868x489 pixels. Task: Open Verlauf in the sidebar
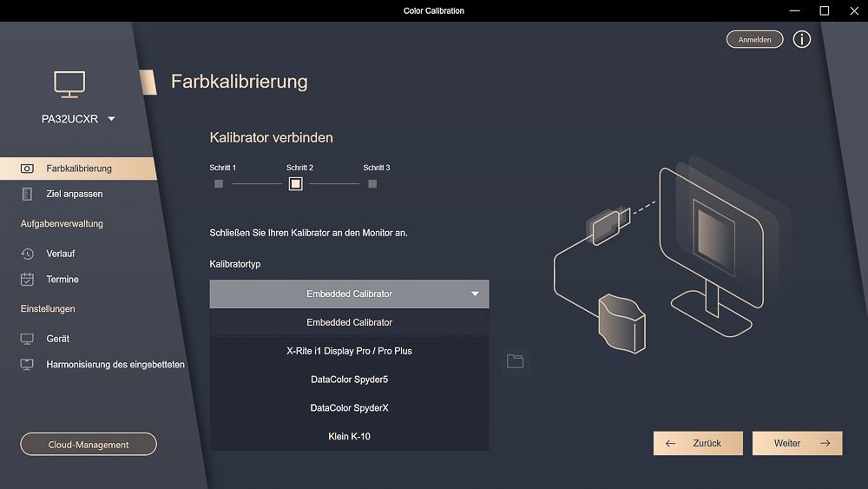(x=61, y=254)
